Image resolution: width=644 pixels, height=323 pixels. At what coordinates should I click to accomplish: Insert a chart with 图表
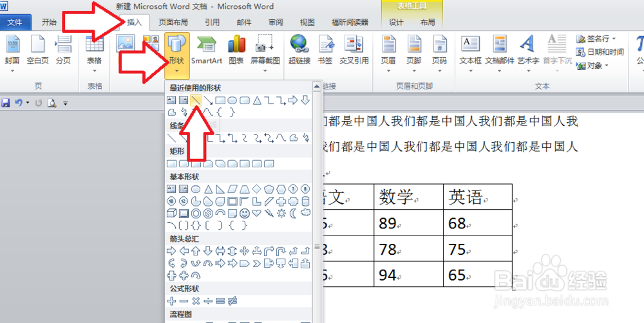tap(236, 50)
